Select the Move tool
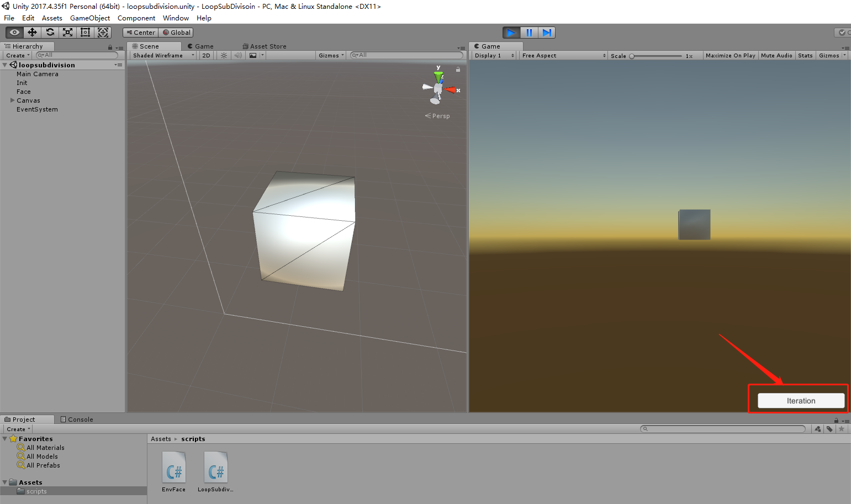Screen dimensions: 851x504 (x=31, y=32)
